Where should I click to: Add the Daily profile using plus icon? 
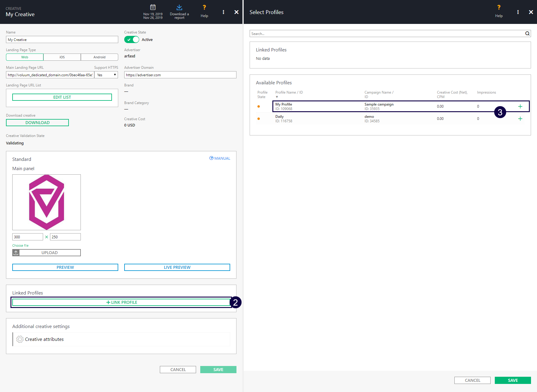[520, 119]
